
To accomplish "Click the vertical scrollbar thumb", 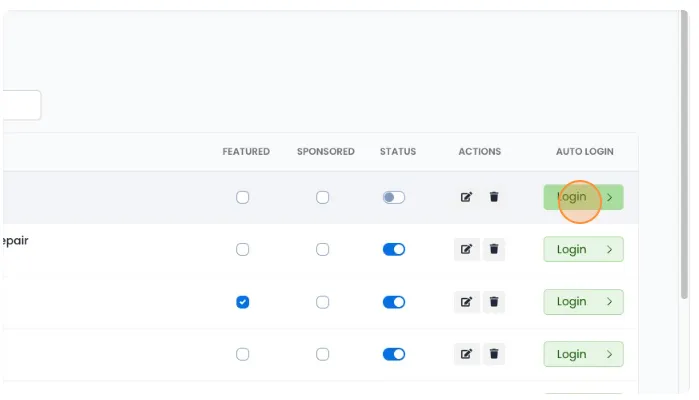I will click(x=684, y=154).
